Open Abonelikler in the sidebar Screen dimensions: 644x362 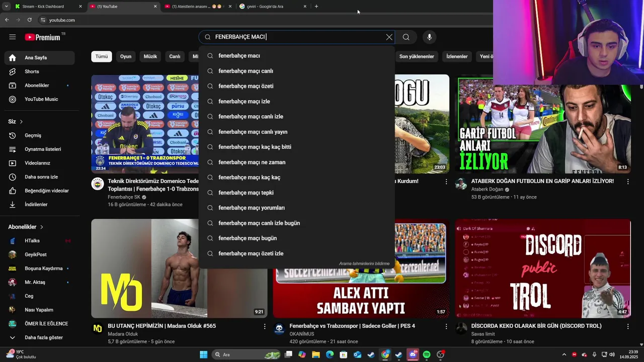tap(40, 85)
